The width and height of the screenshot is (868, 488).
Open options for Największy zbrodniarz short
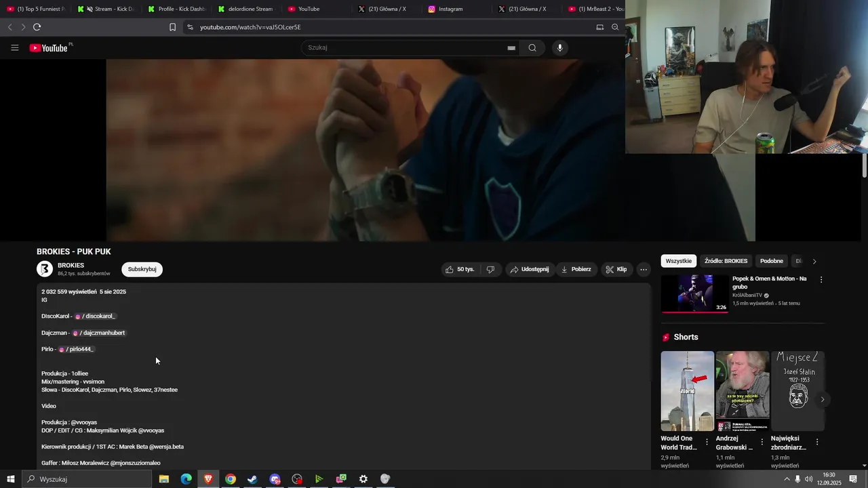(x=817, y=442)
